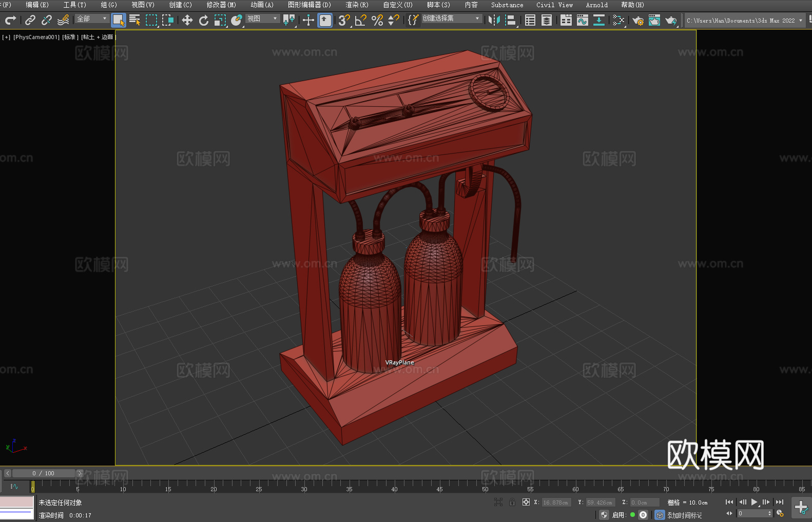
Task: Click the Select by Name icon
Action: pyautogui.click(x=134, y=20)
